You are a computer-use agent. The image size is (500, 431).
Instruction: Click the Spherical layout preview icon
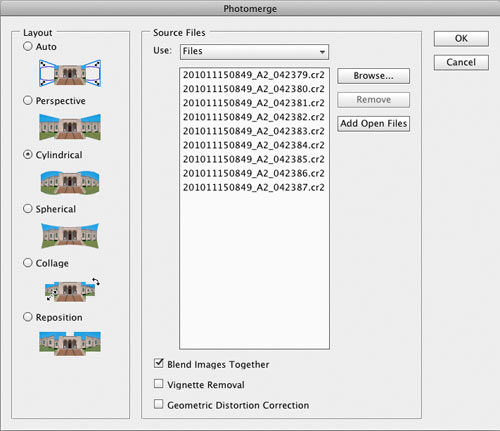pyautogui.click(x=70, y=236)
